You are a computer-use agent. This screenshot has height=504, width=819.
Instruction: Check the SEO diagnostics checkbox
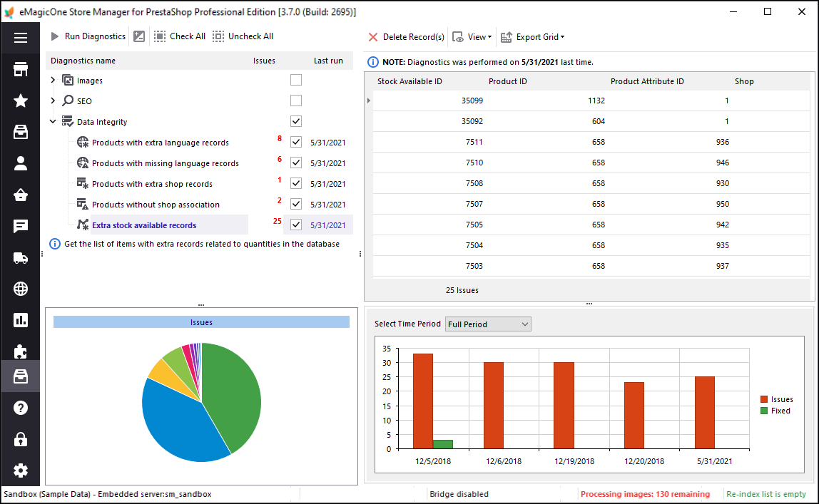(296, 101)
